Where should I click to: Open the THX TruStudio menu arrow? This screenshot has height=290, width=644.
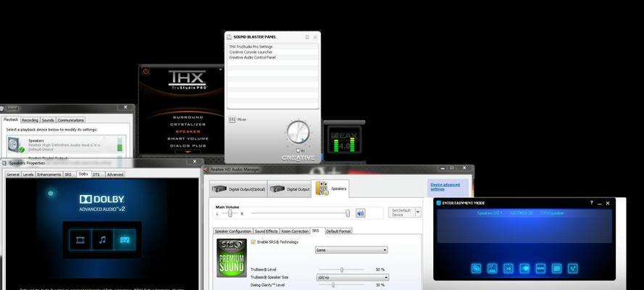[220, 70]
